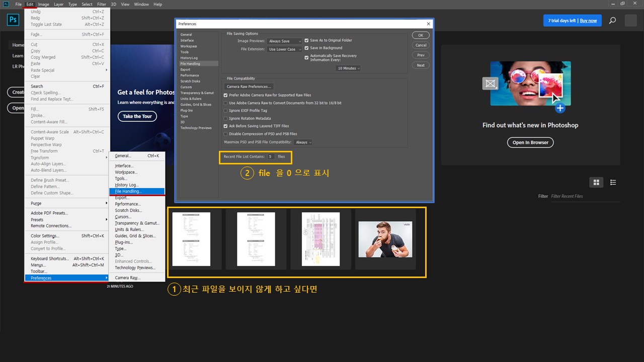Expand the Presets submenu
The height and width of the screenshot is (362, 644).
[x=67, y=220]
